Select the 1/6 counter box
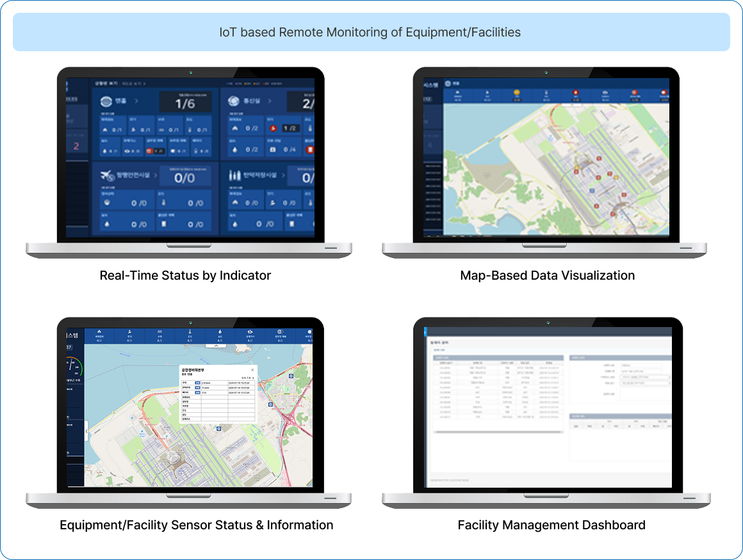 tap(185, 102)
